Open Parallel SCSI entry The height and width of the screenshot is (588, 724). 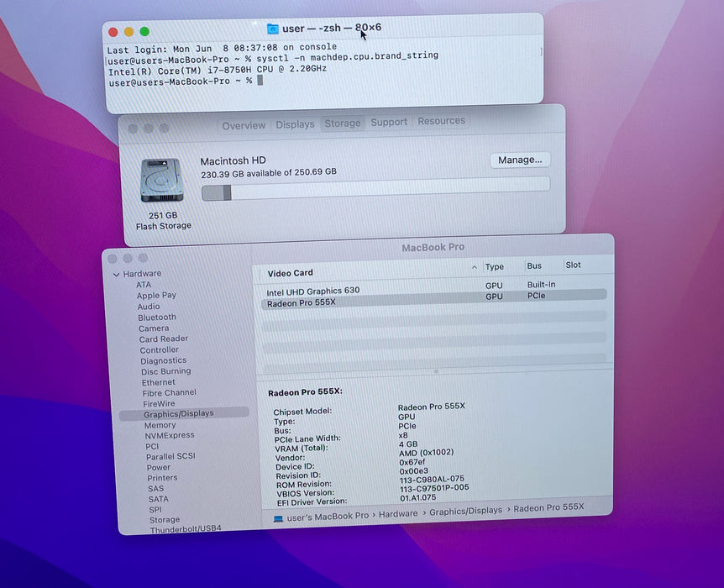pos(171,457)
